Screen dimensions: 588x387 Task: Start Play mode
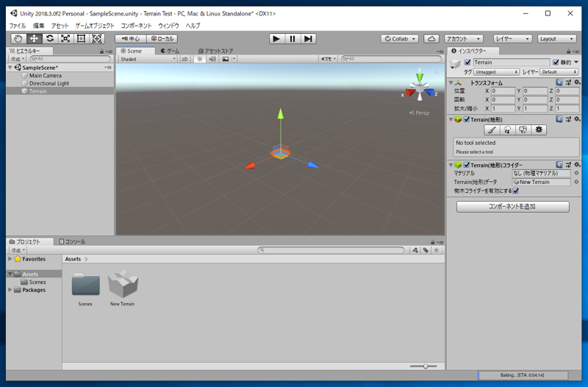(277, 39)
